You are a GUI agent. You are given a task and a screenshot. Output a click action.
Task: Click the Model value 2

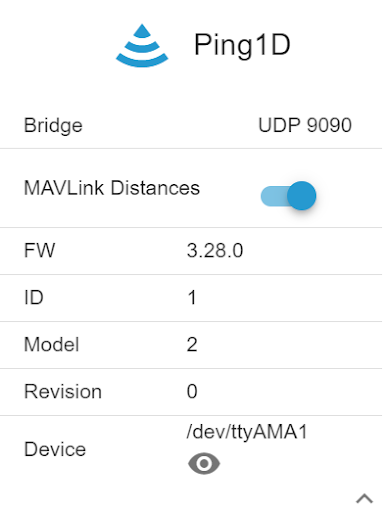pos(192,344)
